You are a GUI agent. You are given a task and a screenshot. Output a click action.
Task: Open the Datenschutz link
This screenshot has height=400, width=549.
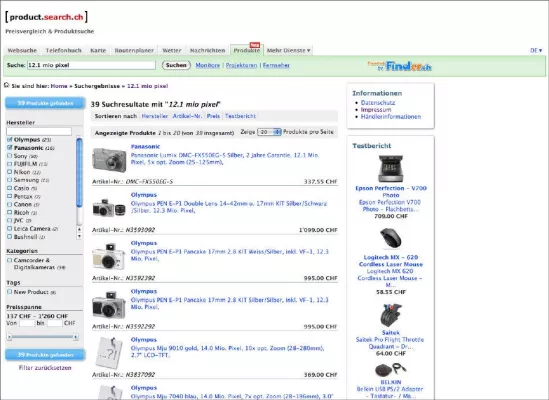[x=378, y=103]
